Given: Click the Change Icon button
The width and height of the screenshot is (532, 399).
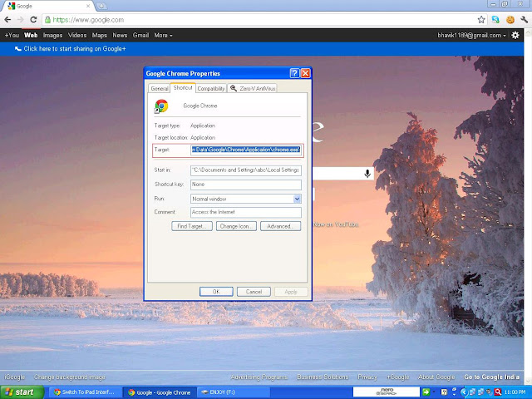Looking at the screenshot, I should pos(236,226).
